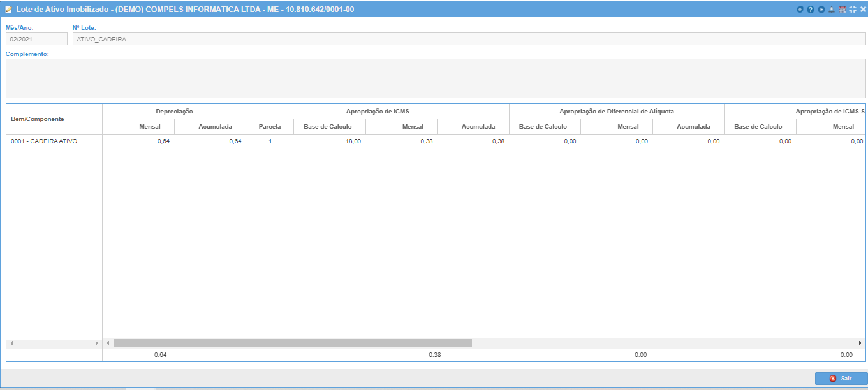Click the Depreciação total 0,64 in footer
The width and height of the screenshot is (868, 390).
(161, 355)
